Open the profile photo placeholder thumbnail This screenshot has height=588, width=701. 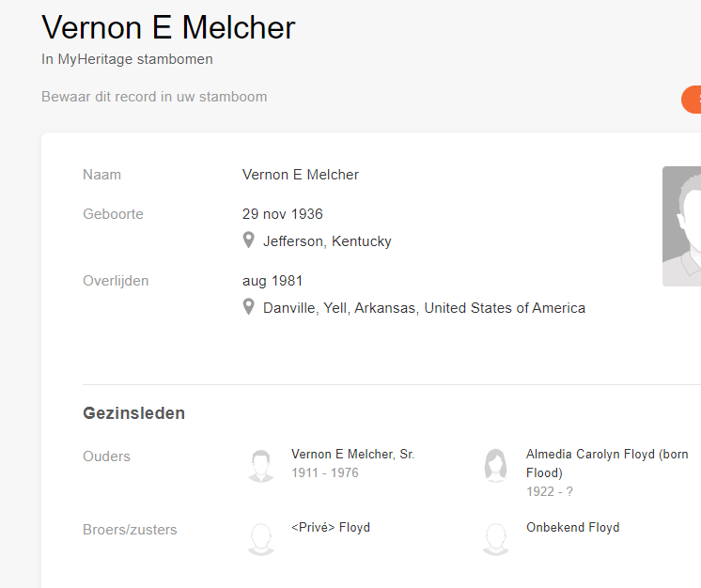point(683,226)
